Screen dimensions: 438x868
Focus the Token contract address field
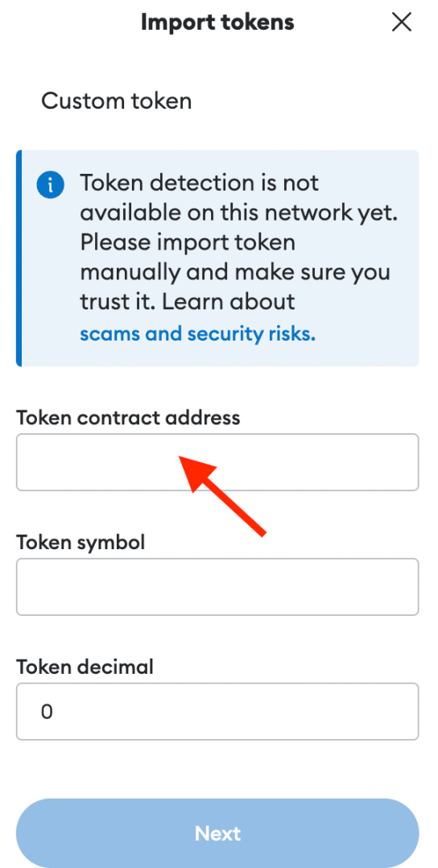pyautogui.click(x=217, y=462)
